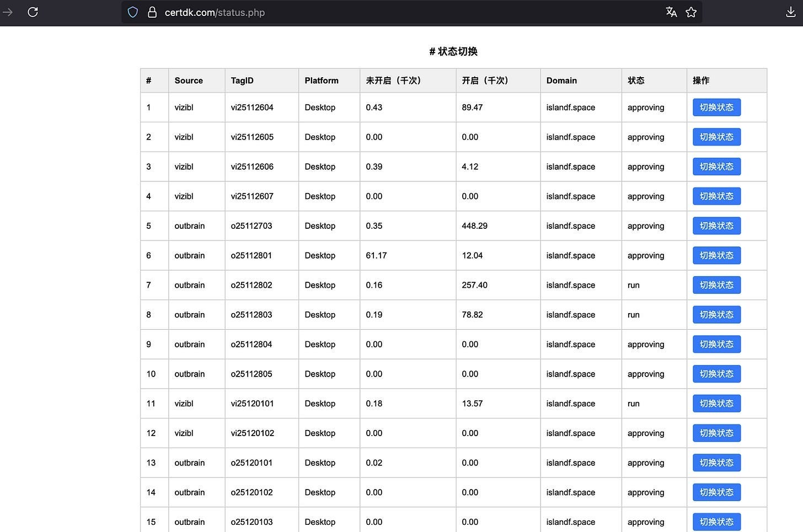Switch status for tag o25112804
Viewport: 803px width, 532px height.
pos(716,345)
